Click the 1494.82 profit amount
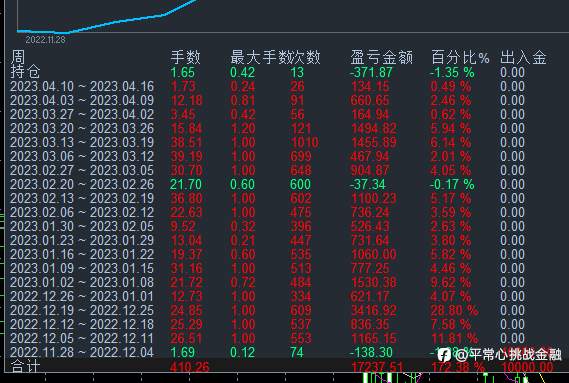 tap(374, 129)
